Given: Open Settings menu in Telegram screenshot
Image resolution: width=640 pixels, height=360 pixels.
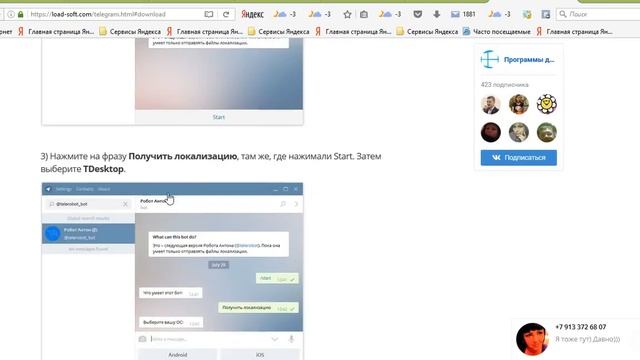Looking at the screenshot, I should (x=64, y=189).
